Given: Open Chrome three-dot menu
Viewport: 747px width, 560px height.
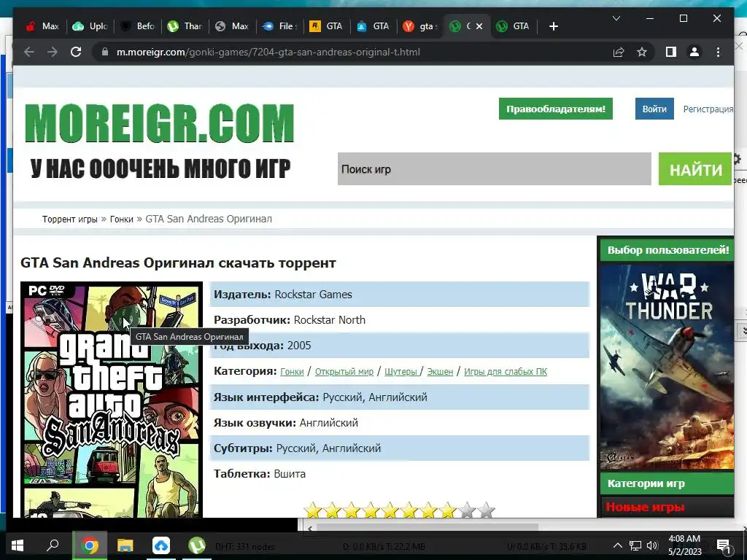Looking at the screenshot, I should click(x=718, y=52).
